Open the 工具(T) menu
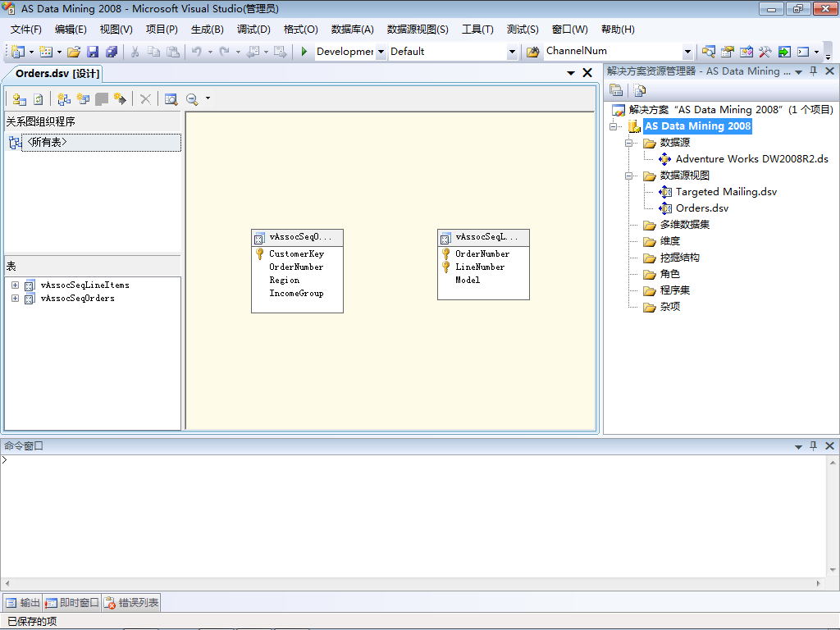This screenshot has height=630, width=840. (477, 30)
